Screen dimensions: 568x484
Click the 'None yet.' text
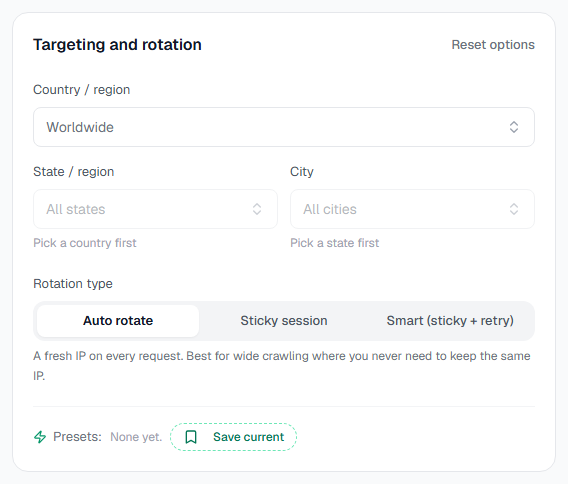[136, 437]
